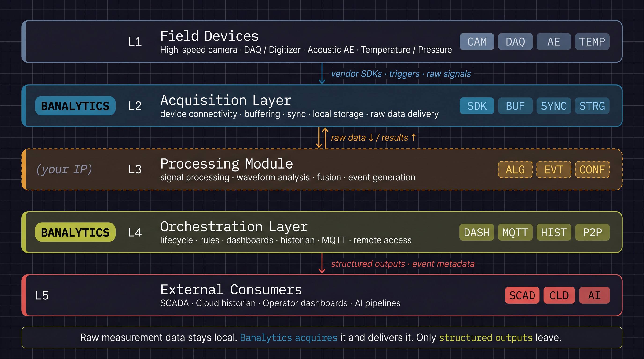644x359 pixels.
Task: Click the 'Acquisition Layer' title
Action: pyautogui.click(x=226, y=100)
